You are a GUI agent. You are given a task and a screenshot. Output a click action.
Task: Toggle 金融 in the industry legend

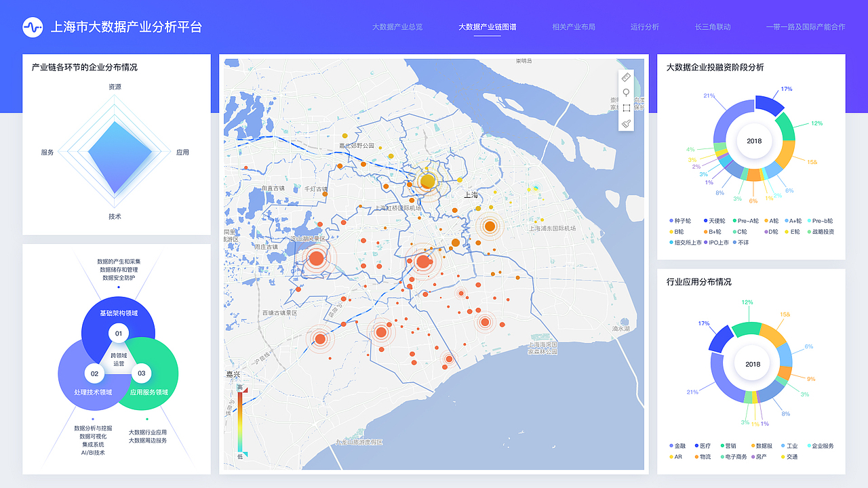[x=677, y=446]
